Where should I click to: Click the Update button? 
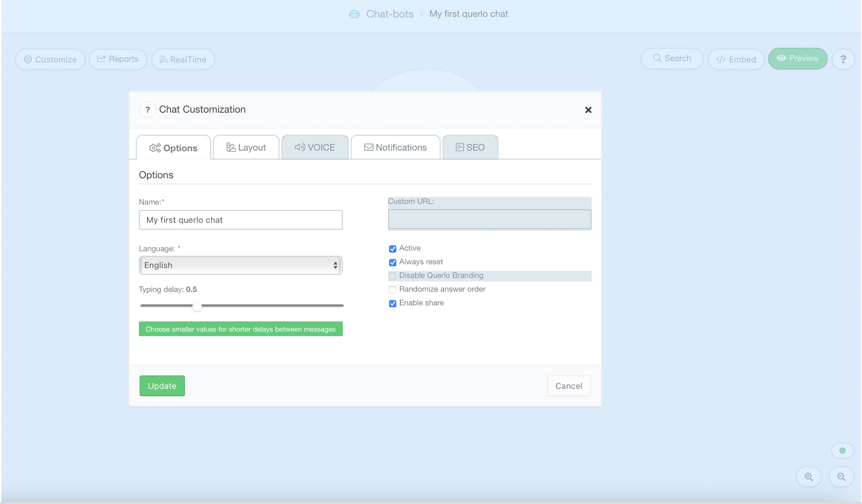(162, 386)
